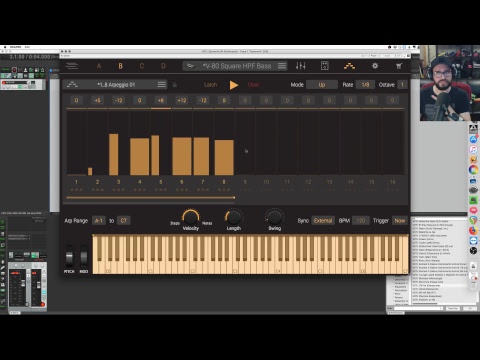Screen dimensions: 480x360
Task: Open the Apple menu
Action: click(x=5, y=47)
